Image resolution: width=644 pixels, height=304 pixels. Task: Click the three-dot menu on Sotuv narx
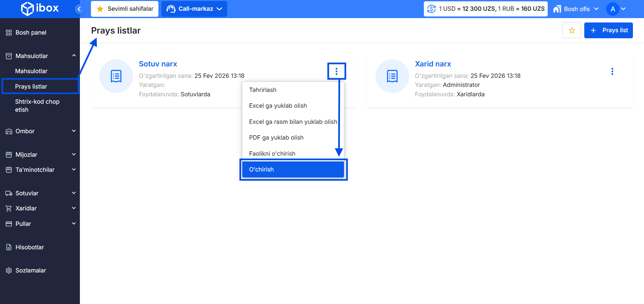(x=336, y=71)
